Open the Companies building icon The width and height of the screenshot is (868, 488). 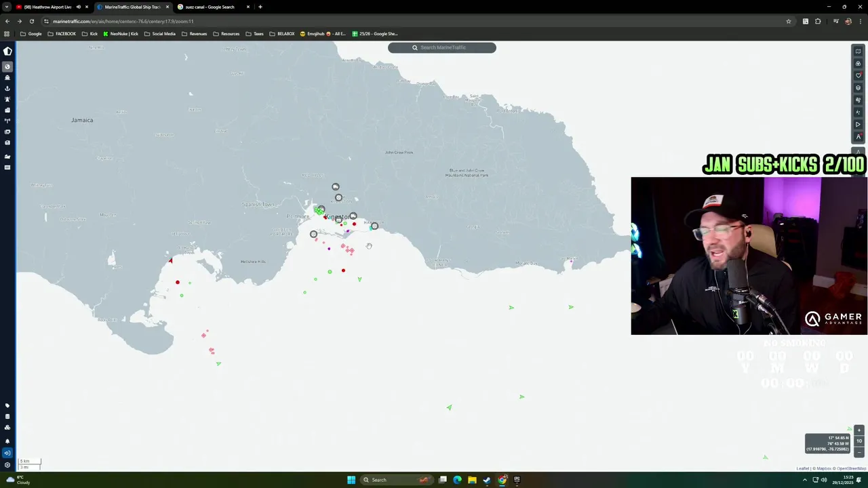click(7, 110)
